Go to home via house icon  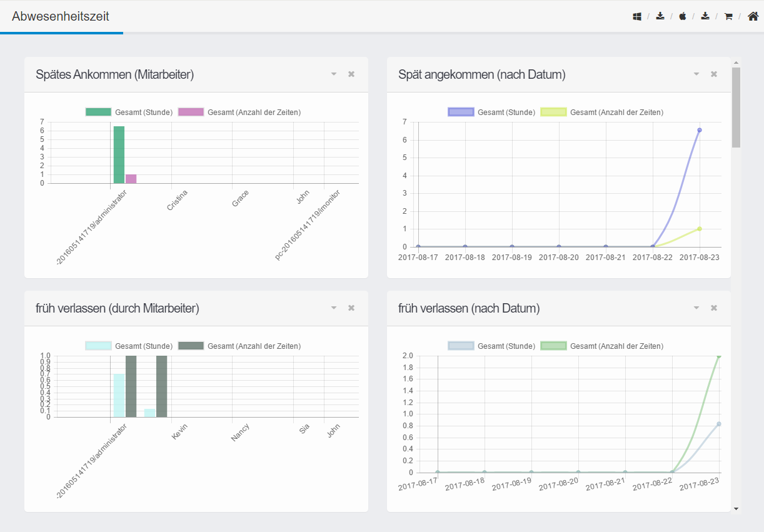pos(753,16)
